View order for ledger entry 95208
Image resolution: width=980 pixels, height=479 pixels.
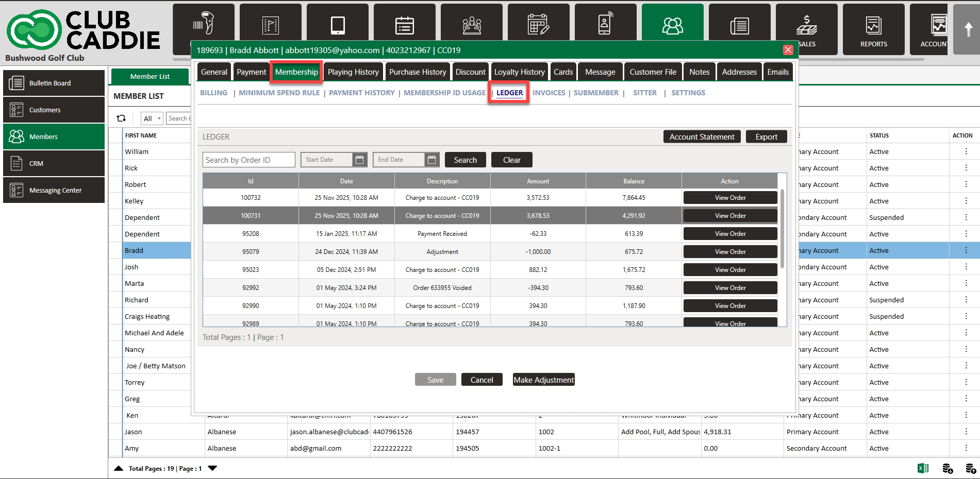[x=730, y=234]
